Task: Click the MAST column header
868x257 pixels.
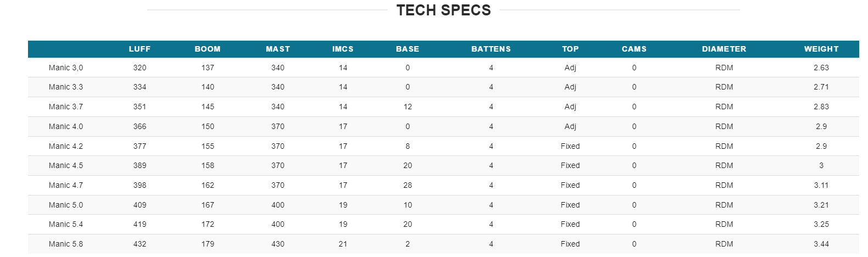Action: click(x=278, y=49)
